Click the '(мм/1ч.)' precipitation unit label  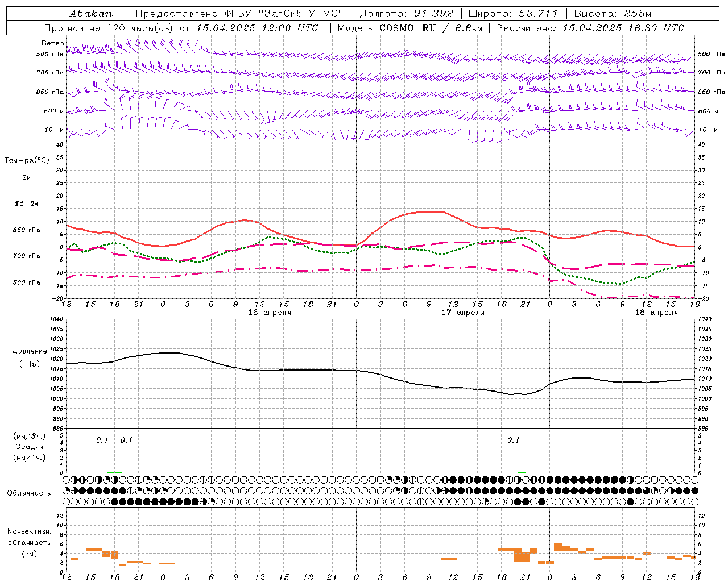pyautogui.click(x=30, y=458)
